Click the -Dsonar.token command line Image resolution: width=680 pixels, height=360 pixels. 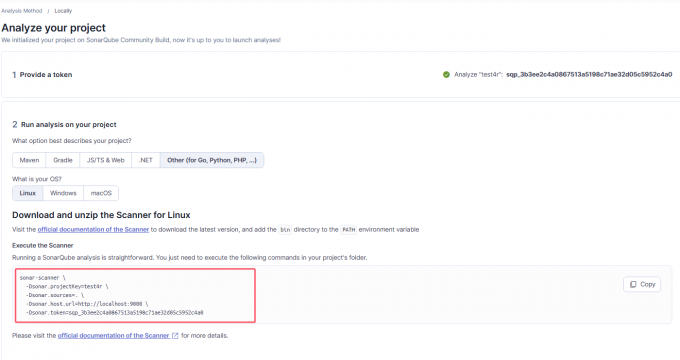(x=114, y=312)
